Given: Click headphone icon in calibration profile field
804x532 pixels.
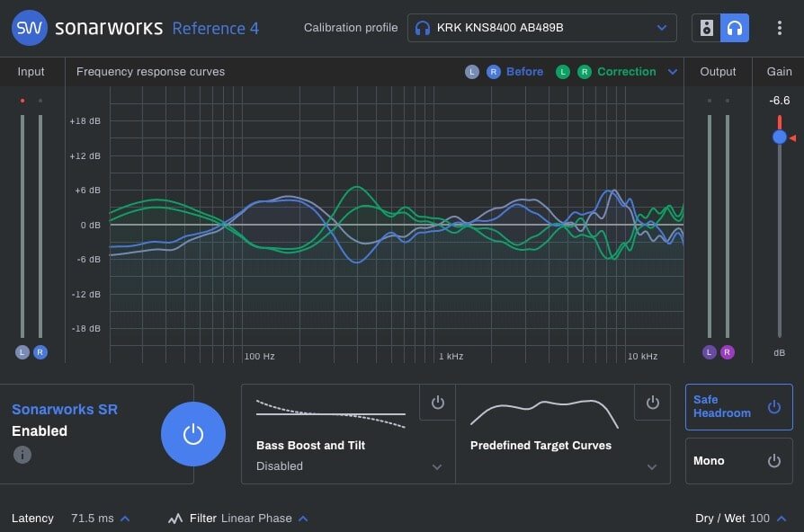Looking at the screenshot, I should click(422, 28).
